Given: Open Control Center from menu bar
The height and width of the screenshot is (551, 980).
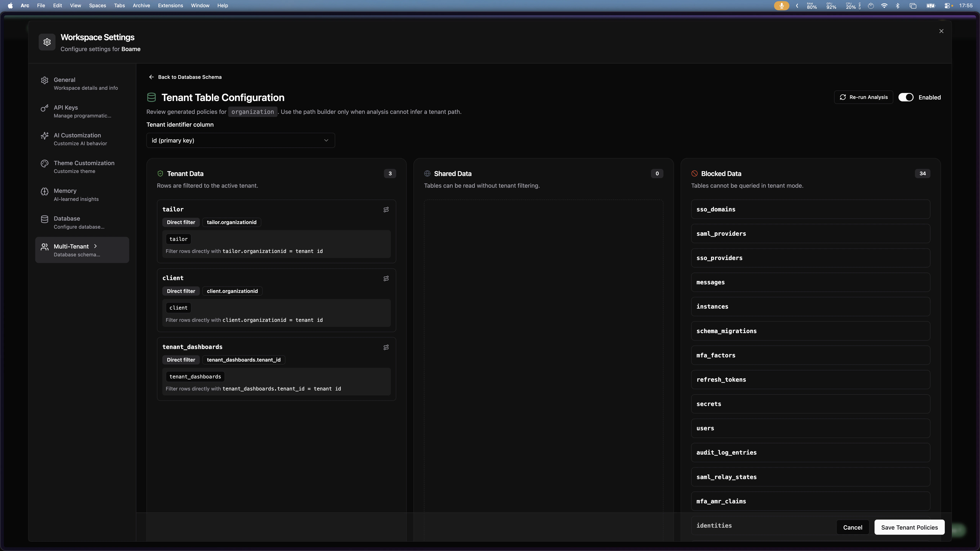Looking at the screenshot, I should (x=947, y=6).
